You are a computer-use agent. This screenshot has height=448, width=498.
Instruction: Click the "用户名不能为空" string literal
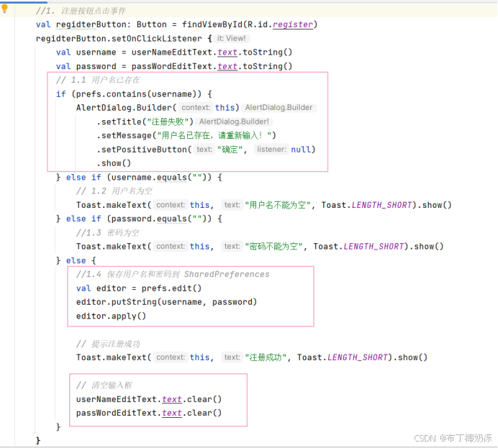coord(278,205)
